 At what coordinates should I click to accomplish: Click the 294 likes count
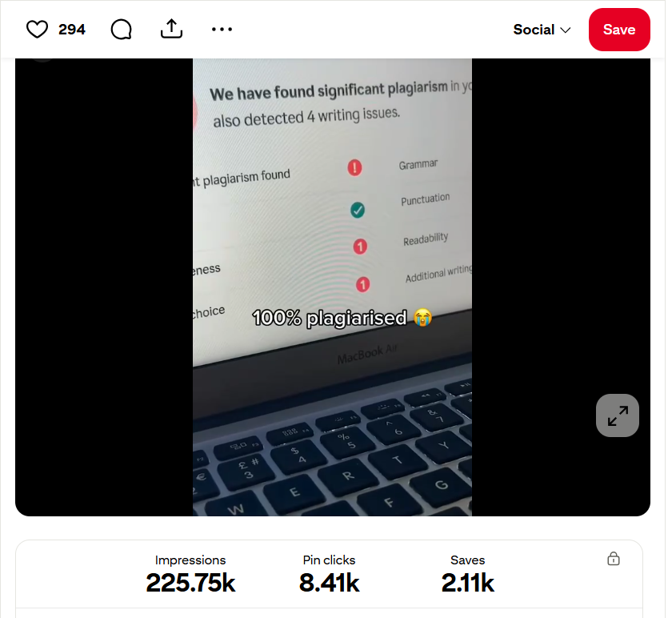(x=72, y=30)
